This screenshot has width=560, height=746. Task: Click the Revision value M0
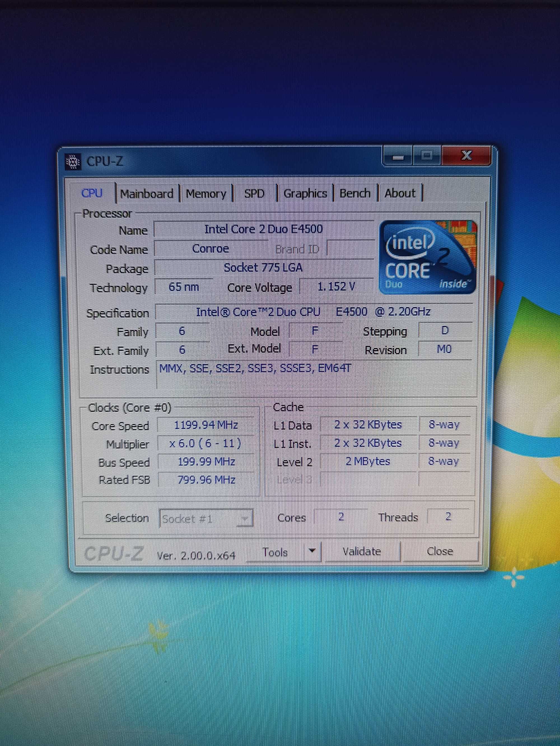click(x=444, y=349)
